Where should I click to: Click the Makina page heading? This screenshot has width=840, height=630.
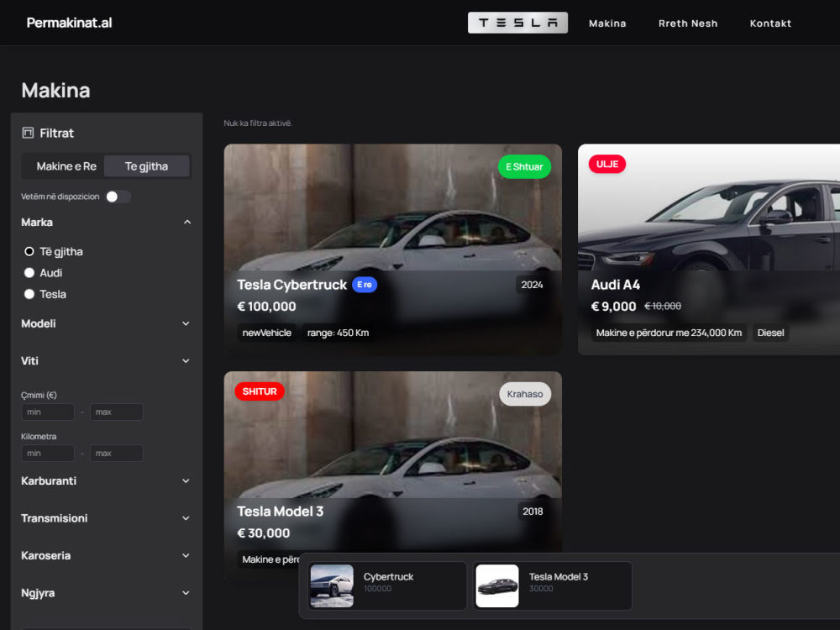click(55, 90)
